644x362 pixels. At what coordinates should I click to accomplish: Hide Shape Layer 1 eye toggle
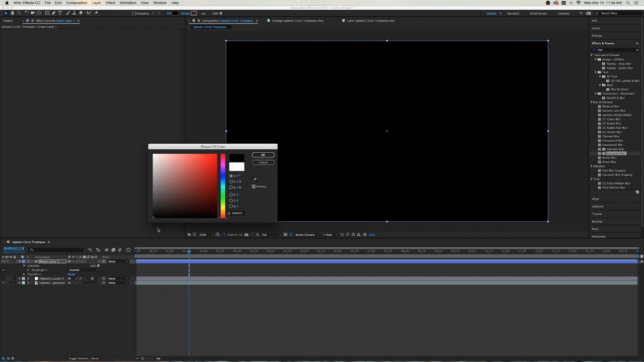[3, 261]
